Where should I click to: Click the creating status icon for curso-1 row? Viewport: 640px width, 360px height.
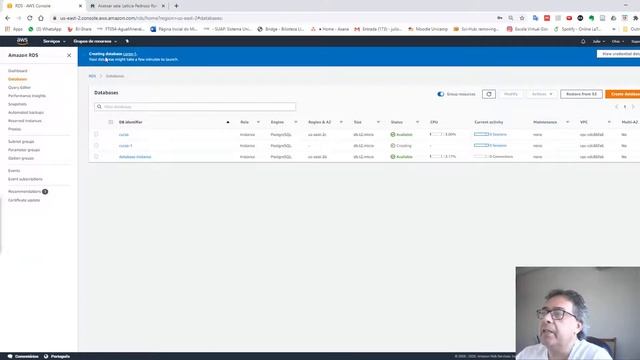coord(393,145)
